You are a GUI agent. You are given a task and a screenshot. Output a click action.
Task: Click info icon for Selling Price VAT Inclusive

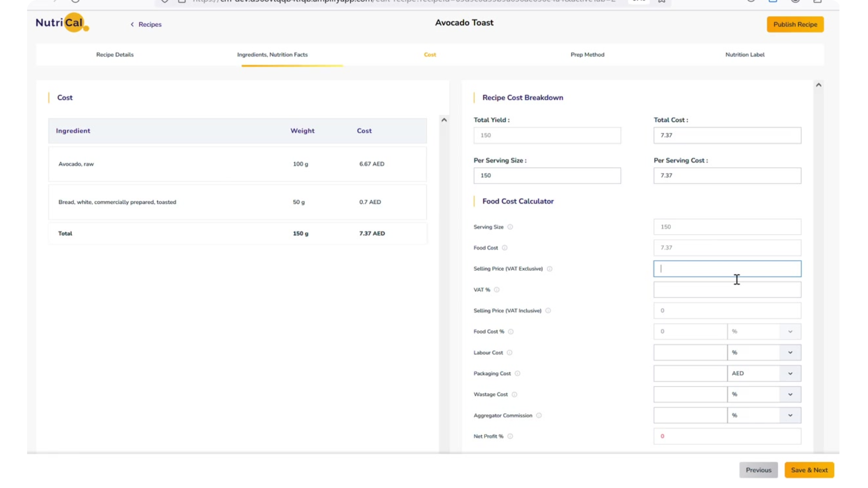coord(548,310)
